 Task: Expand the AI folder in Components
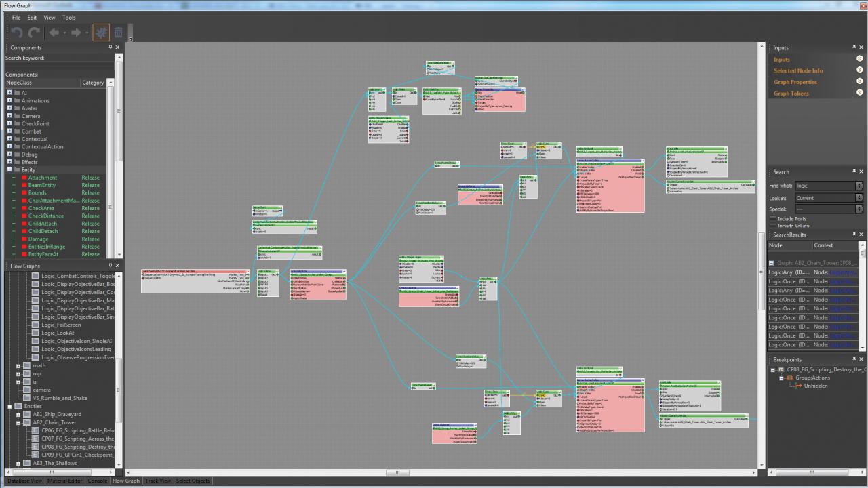(x=9, y=93)
